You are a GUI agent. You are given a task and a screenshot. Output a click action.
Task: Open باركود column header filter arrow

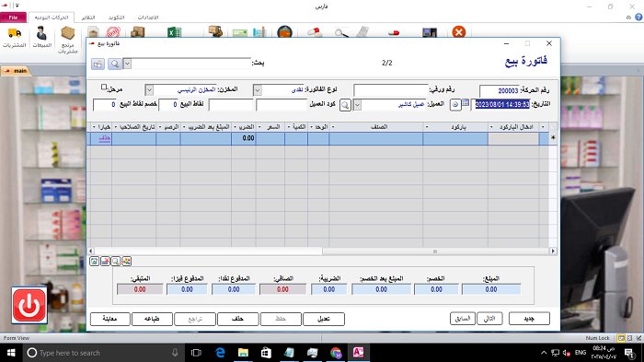427,127
